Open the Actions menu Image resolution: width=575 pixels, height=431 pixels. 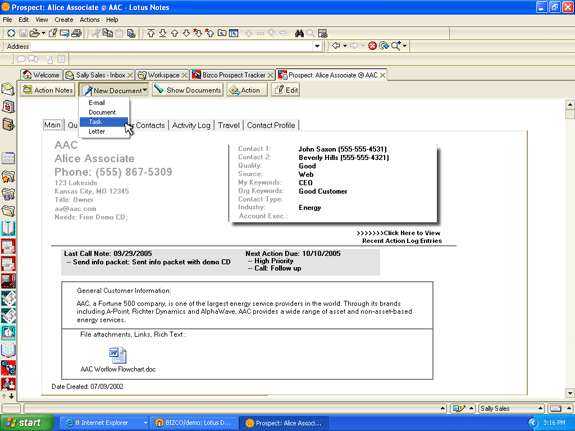[89, 20]
